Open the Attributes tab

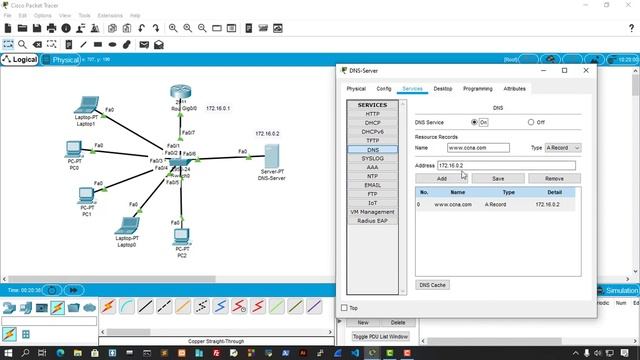514,89
